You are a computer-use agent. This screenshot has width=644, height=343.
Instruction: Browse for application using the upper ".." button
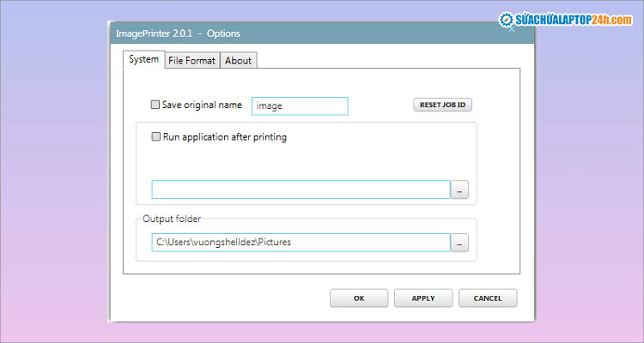[460, 190]
